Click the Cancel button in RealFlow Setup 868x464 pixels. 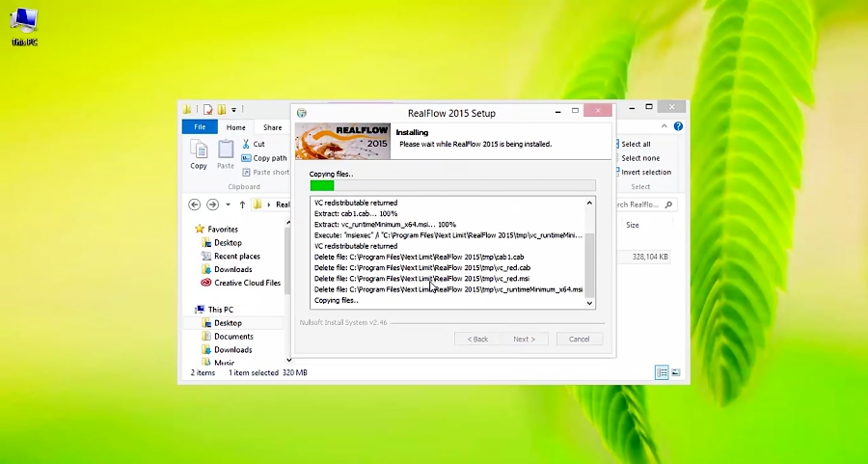coord(579,339)
